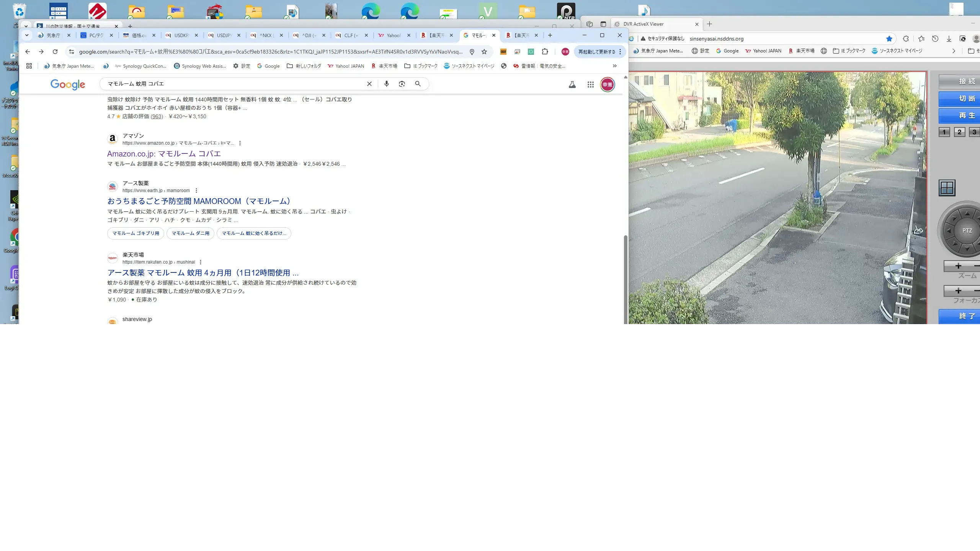Screen dimensions: 980x551
Task: Bookmark this page with star icon
Action: point(484,52)
